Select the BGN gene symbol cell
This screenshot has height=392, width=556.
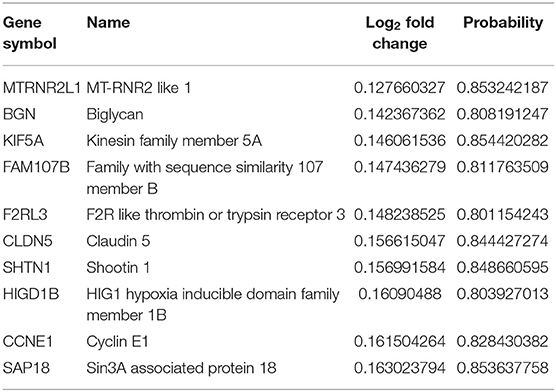click(x=20, y=114)
